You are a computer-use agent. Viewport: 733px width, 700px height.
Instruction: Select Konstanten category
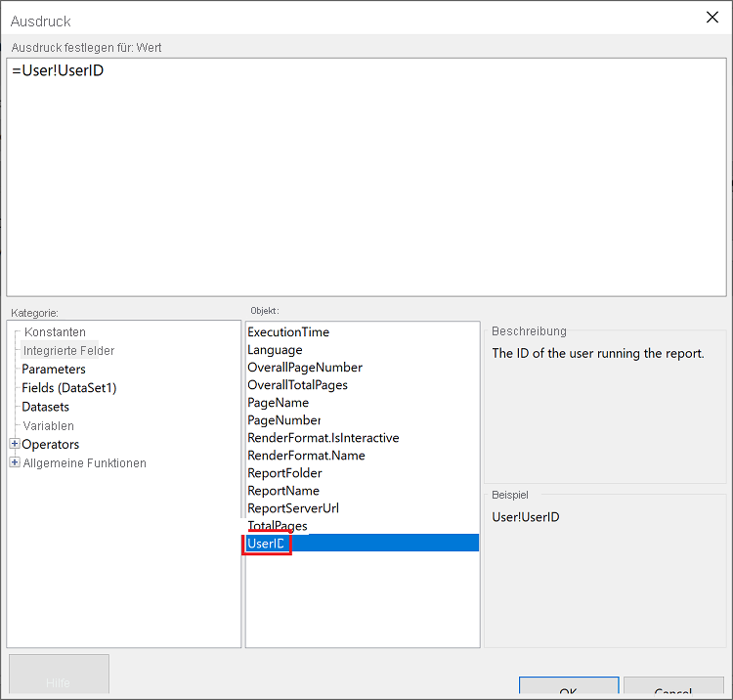(x=55, y=332)
